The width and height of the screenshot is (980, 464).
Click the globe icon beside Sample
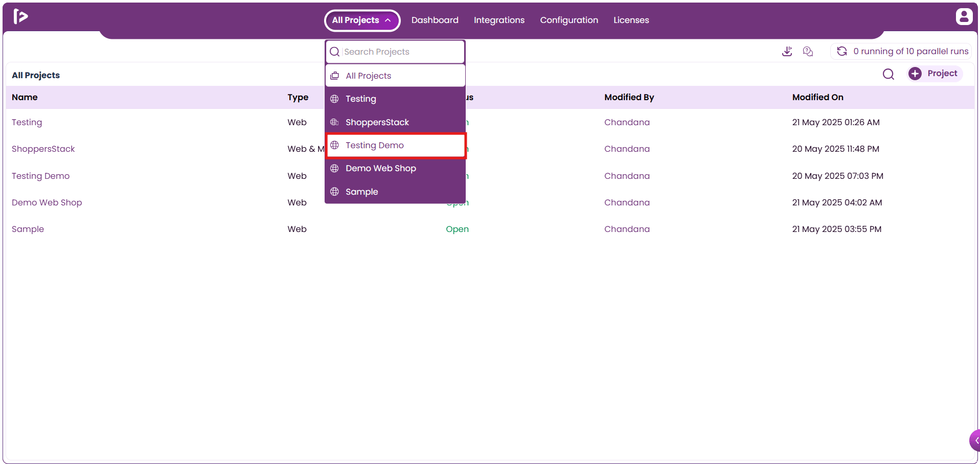click(334, 192)
